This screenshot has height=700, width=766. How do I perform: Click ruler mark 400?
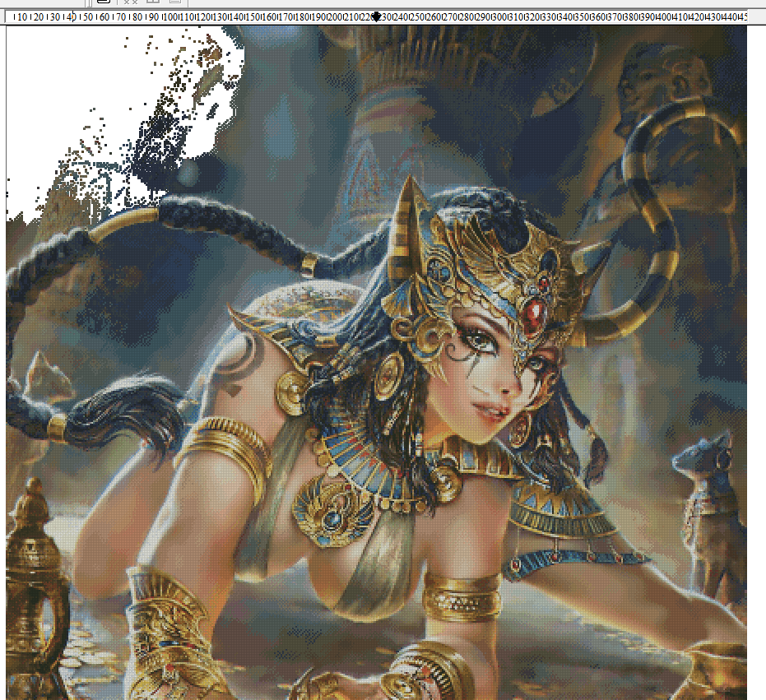coord(664,17)
